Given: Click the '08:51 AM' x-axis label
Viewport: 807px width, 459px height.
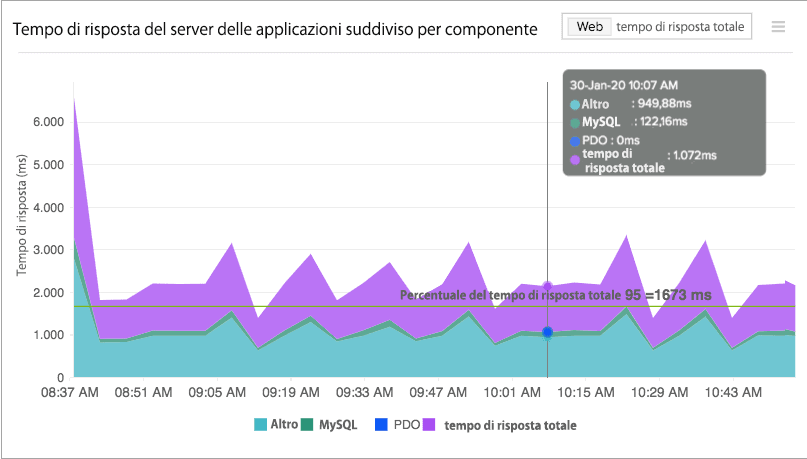Looking at the screenshot, I should tap(144, 393).
